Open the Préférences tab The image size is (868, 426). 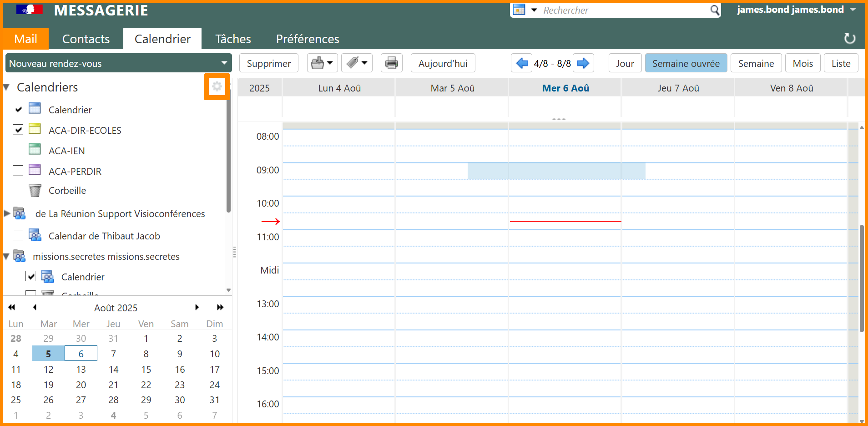click(308, 39)
